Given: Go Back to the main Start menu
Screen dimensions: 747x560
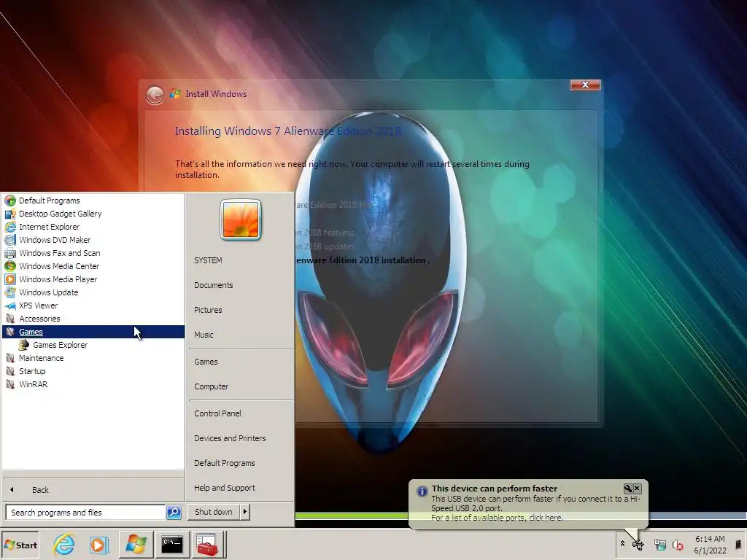Looking at the screenshot, I should [x=93, y=489].
